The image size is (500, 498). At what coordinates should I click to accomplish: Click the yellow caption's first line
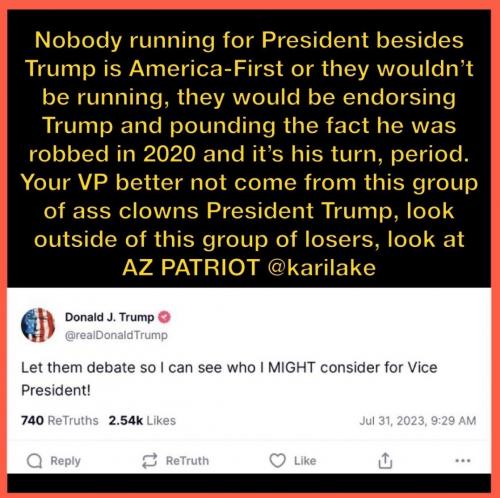(x=249, y=41)
